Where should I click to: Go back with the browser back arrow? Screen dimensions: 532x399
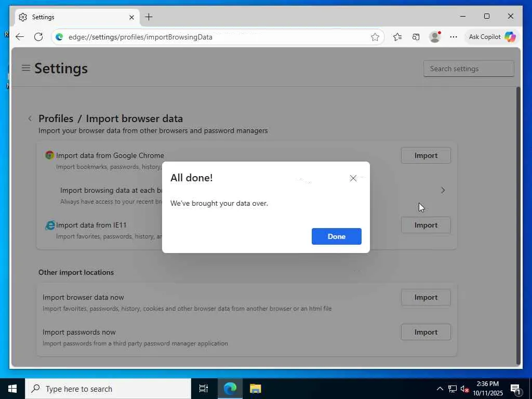click(20, 37)
